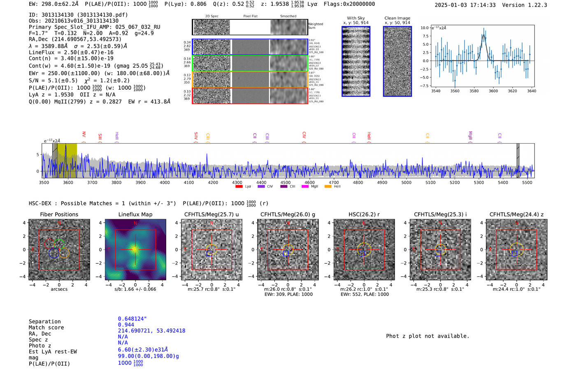Screen dimensions: 576x392
Task: Click the Lyα red legend swatch
Action: click(x=239, y=187)
